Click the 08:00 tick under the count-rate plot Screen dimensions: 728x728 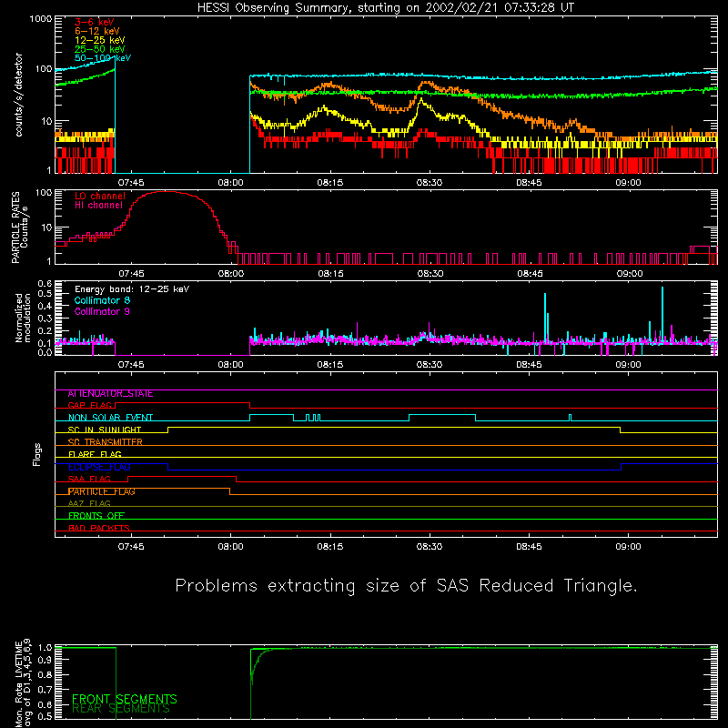[230, 183]
